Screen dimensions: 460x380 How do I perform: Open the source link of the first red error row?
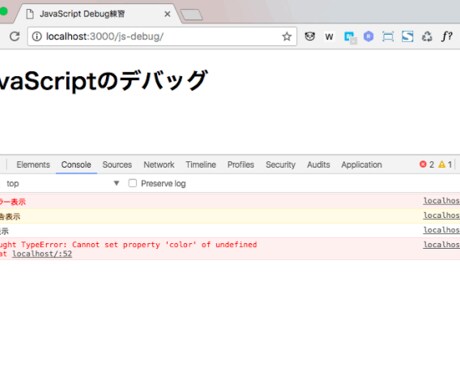tap(441, 201)
